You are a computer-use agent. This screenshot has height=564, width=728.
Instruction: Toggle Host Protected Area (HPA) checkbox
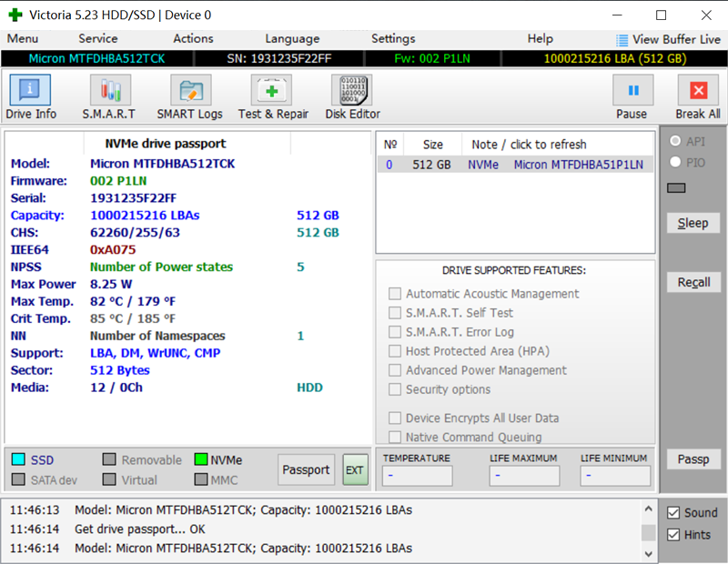(x=395, y=351)
